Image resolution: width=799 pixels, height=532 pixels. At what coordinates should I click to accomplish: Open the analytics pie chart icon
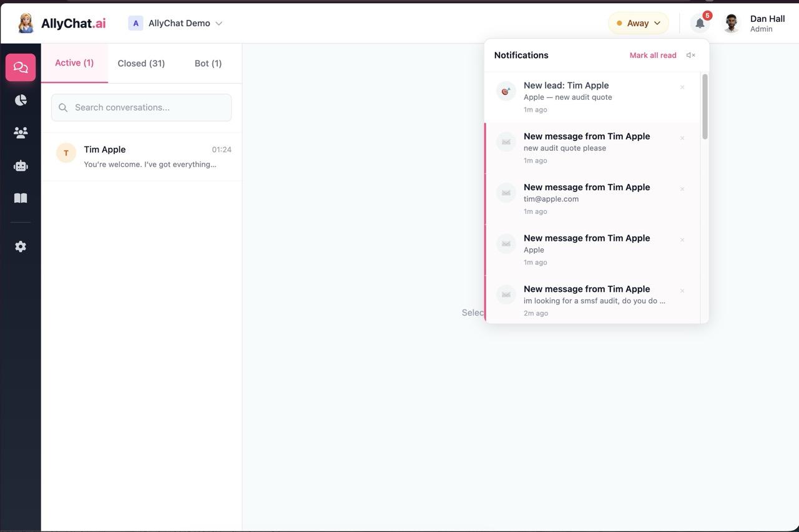point(21,100)
